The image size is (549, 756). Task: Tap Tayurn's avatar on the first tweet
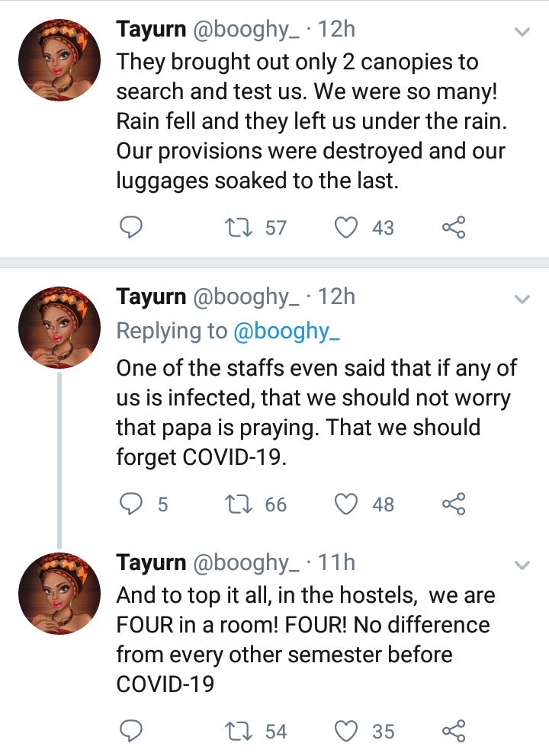point(59,59)
